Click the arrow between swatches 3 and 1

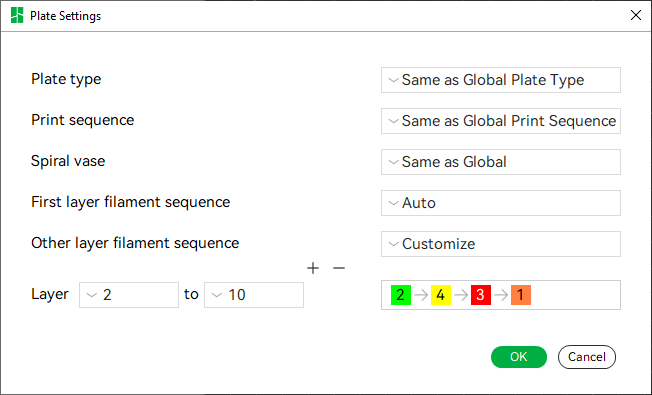pos(501,295)
